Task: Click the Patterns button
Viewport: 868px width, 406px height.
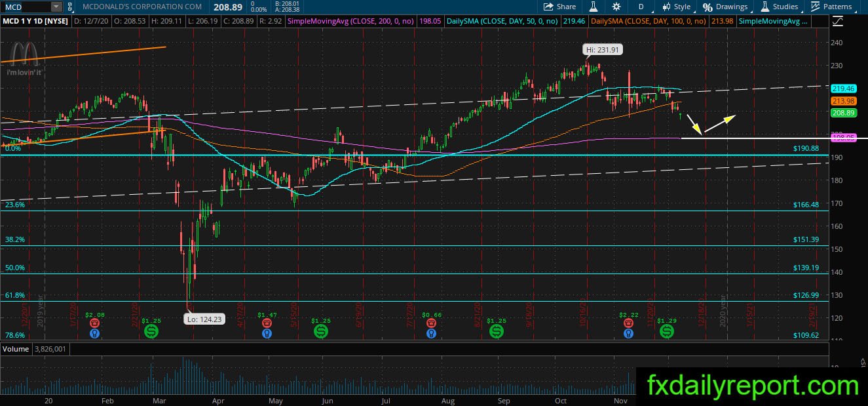Action: click(831, 7)
